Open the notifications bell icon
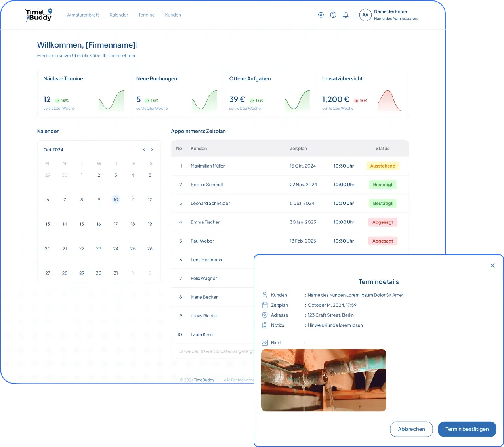The width and height of the screenshot is (504, 447). [346, 15]
